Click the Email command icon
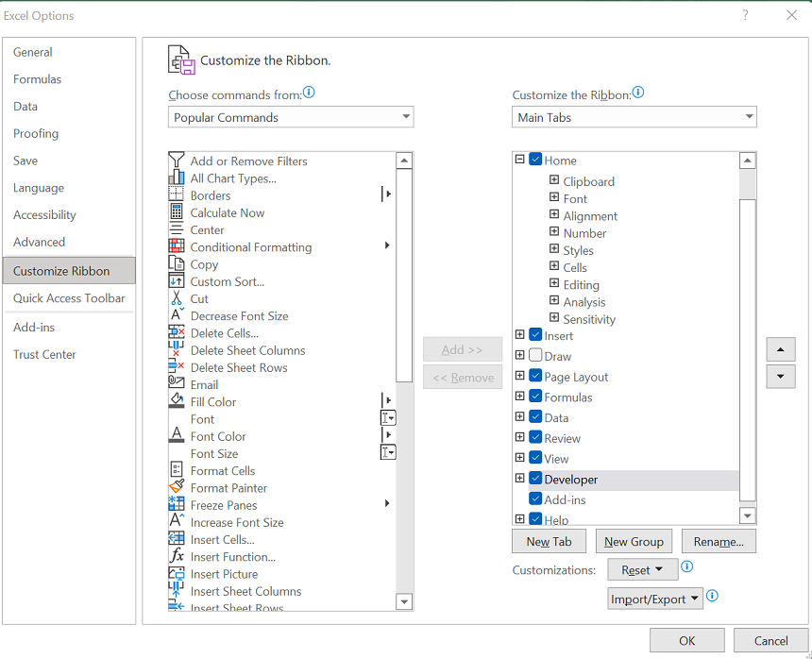The height and width of the screenshot is (659, 812). (176, 383)
